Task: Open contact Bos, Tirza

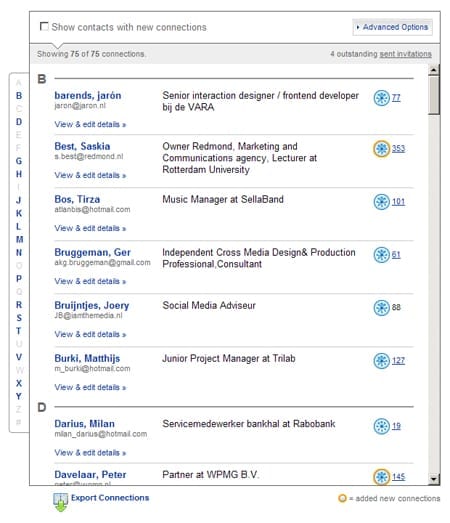Action: [77, 199]
